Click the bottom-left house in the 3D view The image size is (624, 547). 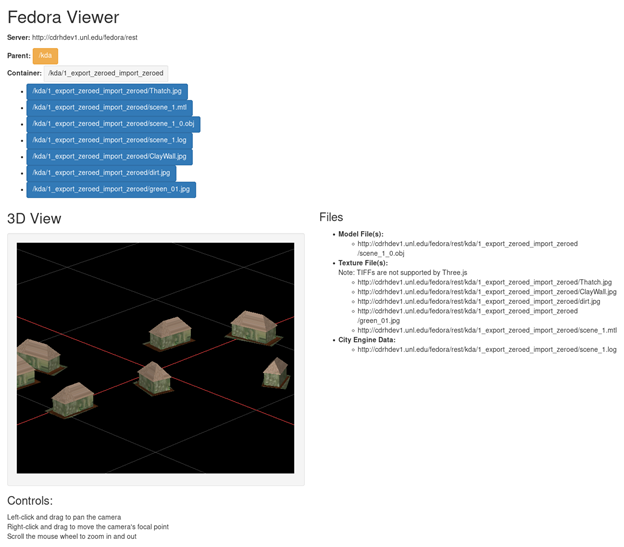[72, 397]
